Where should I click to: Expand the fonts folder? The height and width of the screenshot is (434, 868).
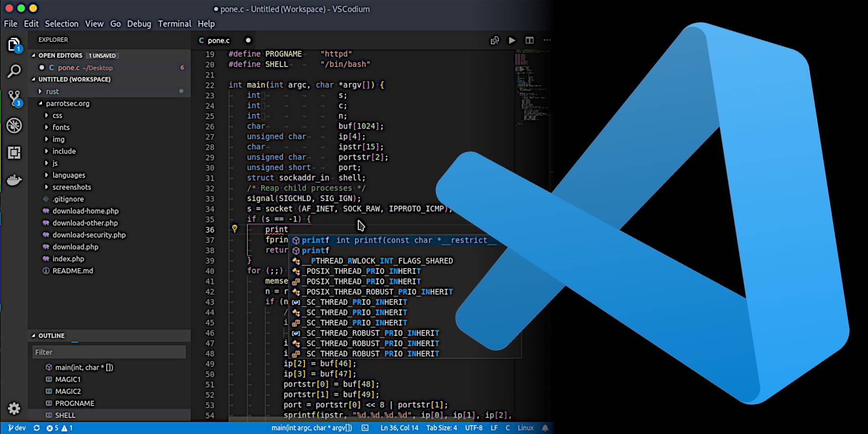click(x=61, y=127)
